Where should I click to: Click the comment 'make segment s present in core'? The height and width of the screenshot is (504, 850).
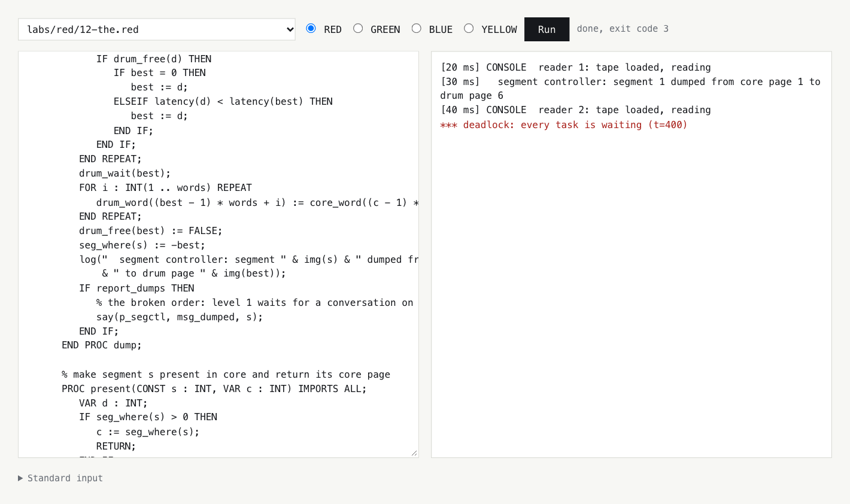(x=226, y=375)
